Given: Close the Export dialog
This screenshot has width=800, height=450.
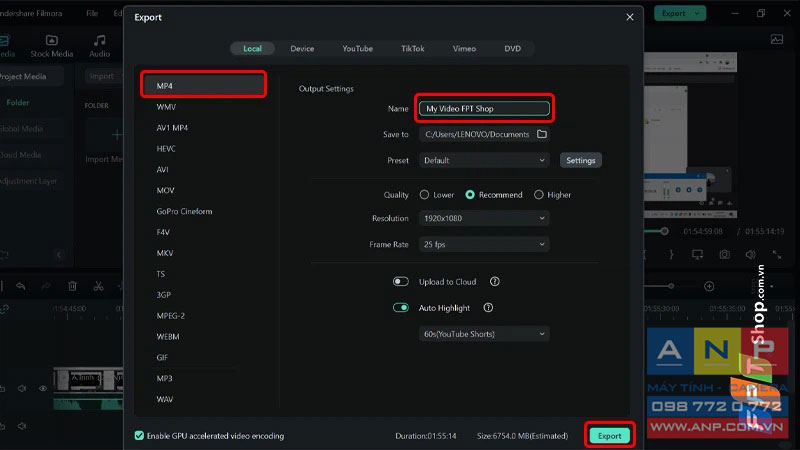Looking at the screenshot, I should coord(630,17).
